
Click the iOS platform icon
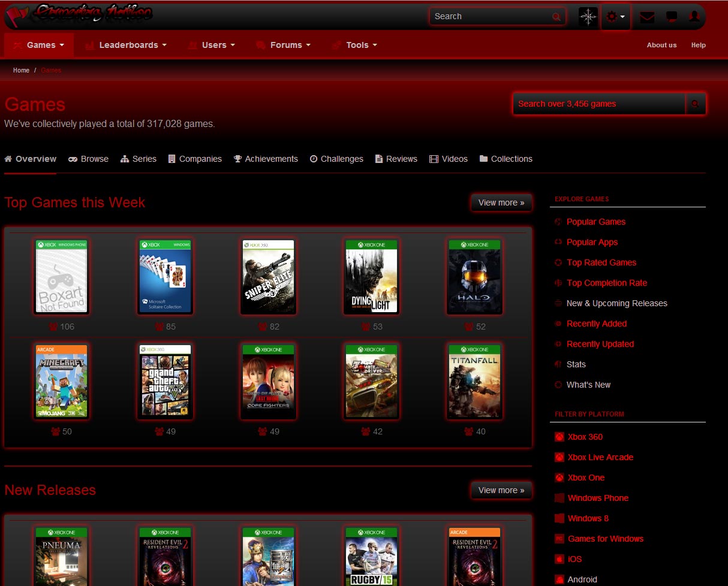(559, 559)
